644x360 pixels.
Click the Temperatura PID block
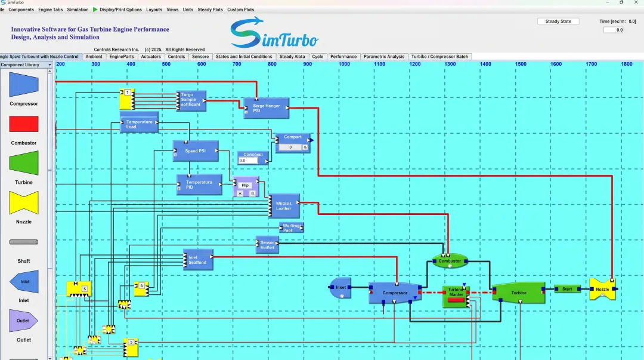(x=199, y=184)
